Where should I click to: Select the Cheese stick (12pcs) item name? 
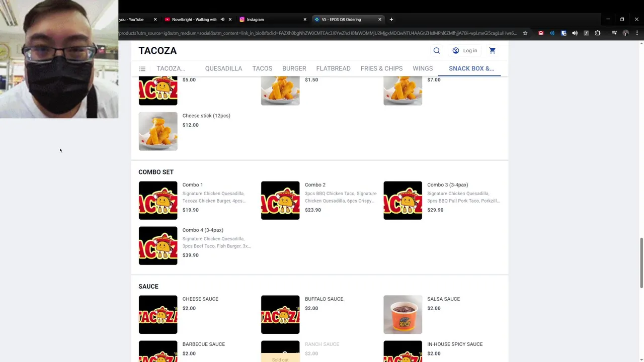tap(206, 116)
